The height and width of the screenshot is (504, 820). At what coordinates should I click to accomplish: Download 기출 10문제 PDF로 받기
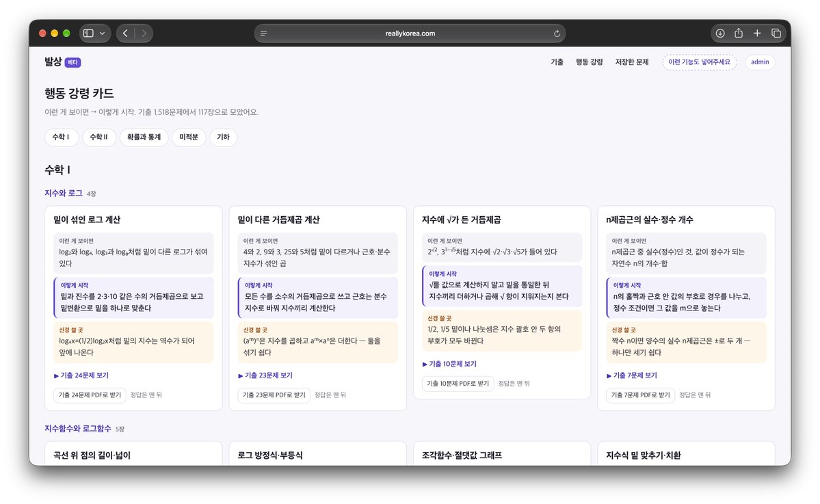pyautogui.click(x=458, y=384)
